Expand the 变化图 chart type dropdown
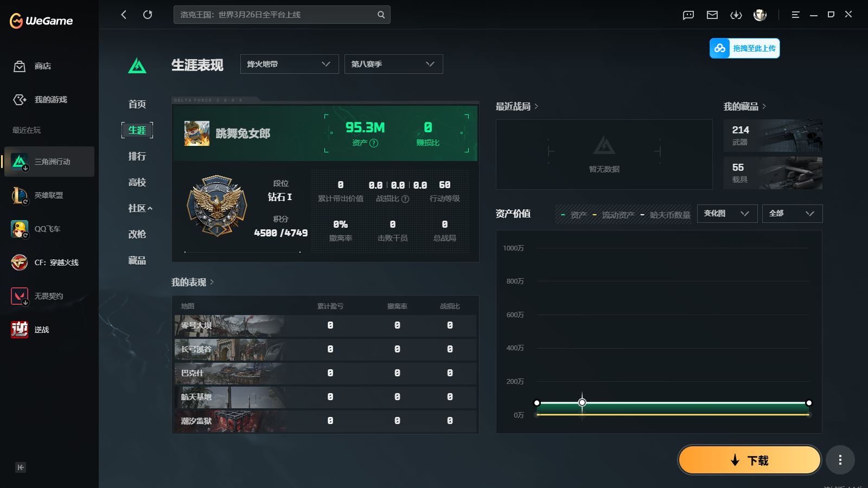Image resolution: width=868 pixels, height=488 pixels. (726, 214)
